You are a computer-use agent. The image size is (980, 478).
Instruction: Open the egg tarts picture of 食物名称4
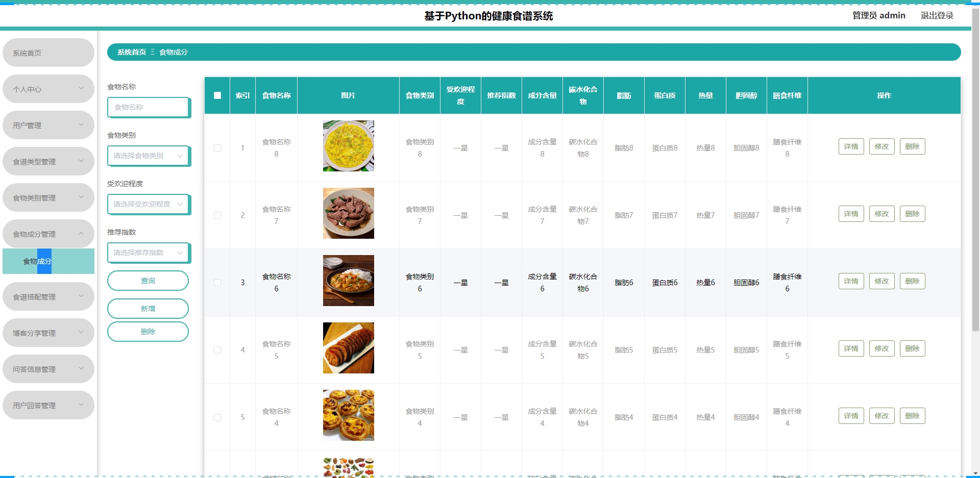tap(349, 415)
